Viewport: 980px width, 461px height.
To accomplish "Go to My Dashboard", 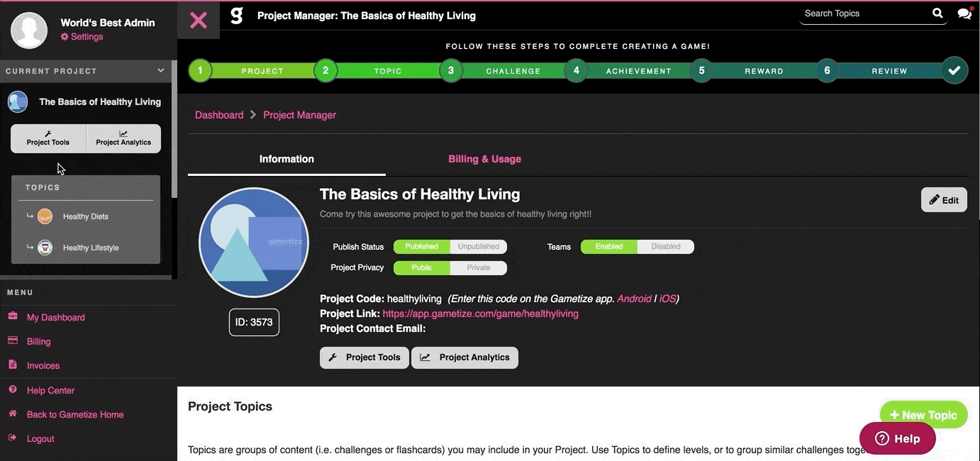I will point(56,317).
